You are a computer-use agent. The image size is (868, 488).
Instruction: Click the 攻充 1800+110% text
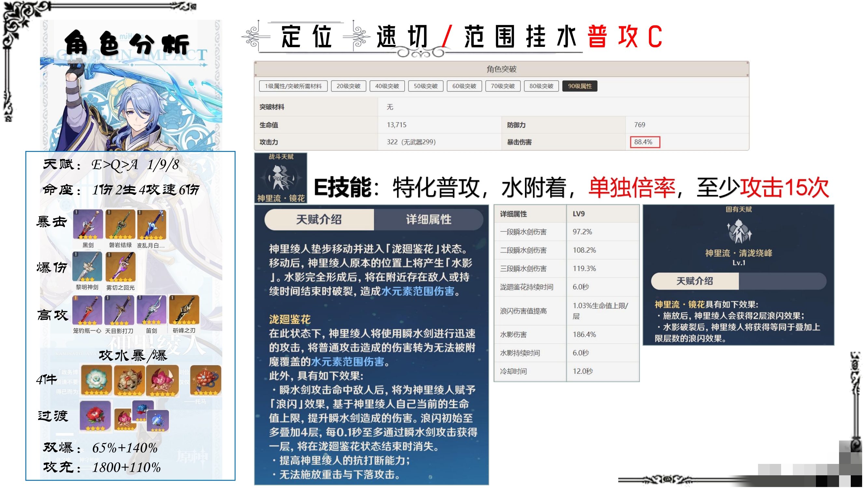[102, 468]
